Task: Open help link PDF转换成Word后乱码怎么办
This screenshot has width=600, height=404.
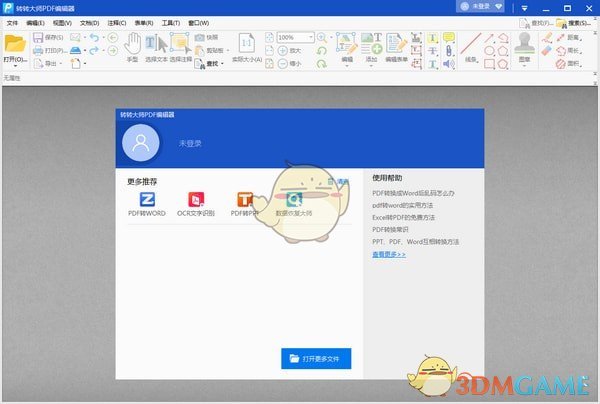Action: (413, 193)
